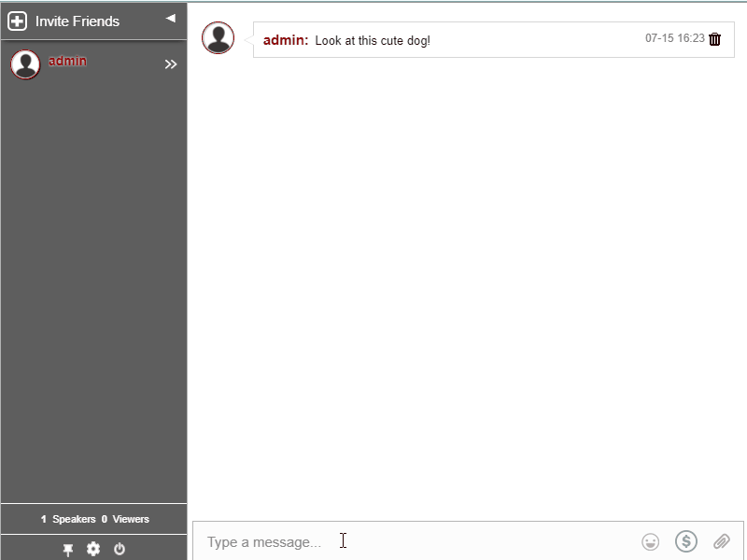Delete admin's message via the trash icon
Viewport: 747px width, 560px height.
tap(714, 40)
